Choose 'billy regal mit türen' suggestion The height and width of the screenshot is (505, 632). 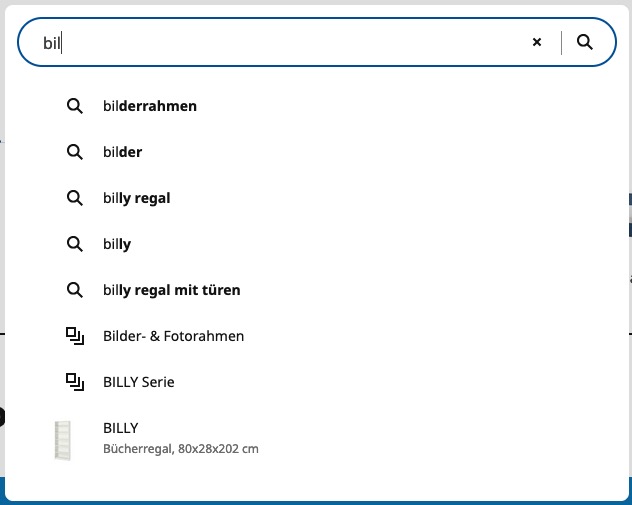(x=172, y=290)
